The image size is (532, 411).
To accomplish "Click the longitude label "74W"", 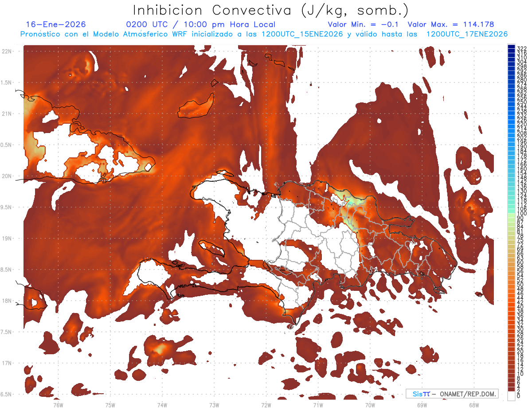I will 162,405.
